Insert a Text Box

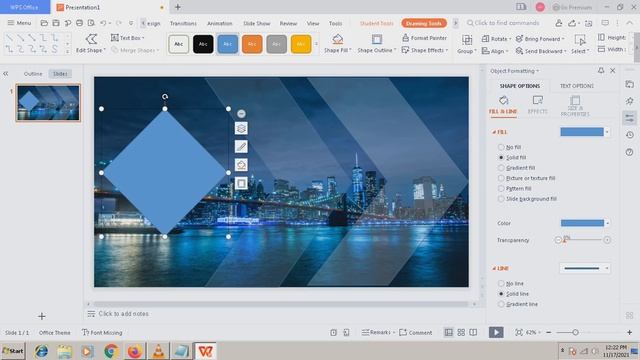pos(127,38)
